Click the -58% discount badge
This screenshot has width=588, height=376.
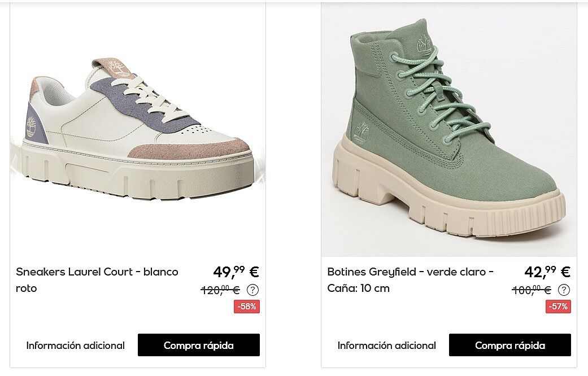(x=247, y=306)
